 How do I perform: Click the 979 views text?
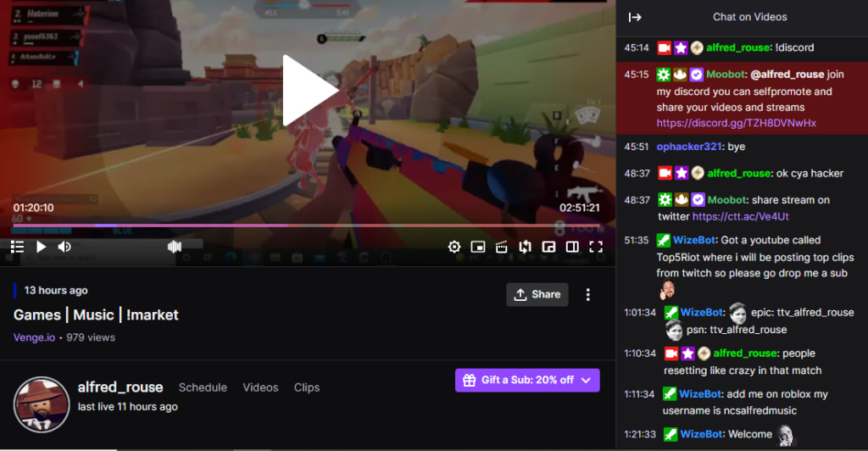91,337
